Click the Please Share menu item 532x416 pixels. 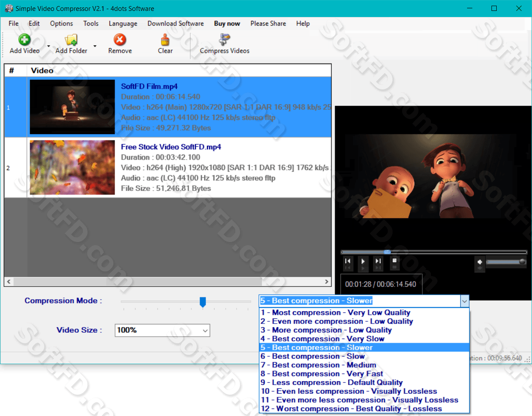pyautogui.click(x=268, y=24)
